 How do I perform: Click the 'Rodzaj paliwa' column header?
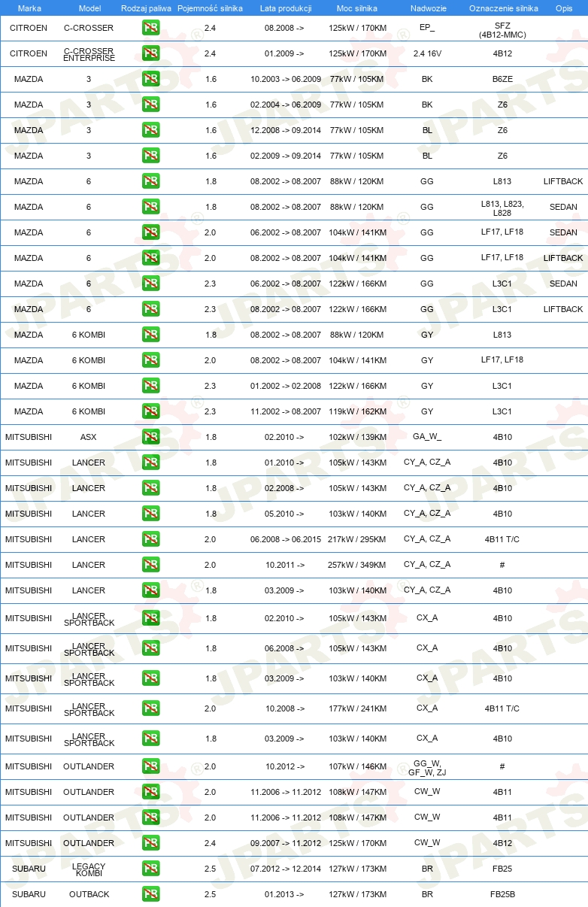coord(146,8)
